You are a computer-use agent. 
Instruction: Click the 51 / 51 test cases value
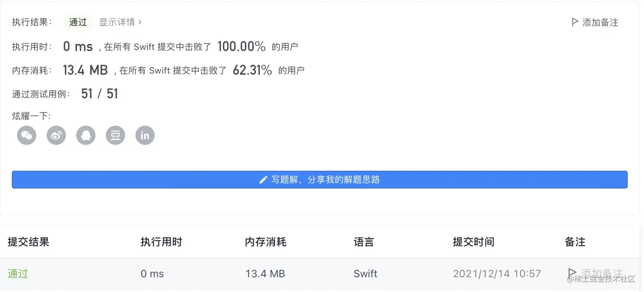[100, 94]
